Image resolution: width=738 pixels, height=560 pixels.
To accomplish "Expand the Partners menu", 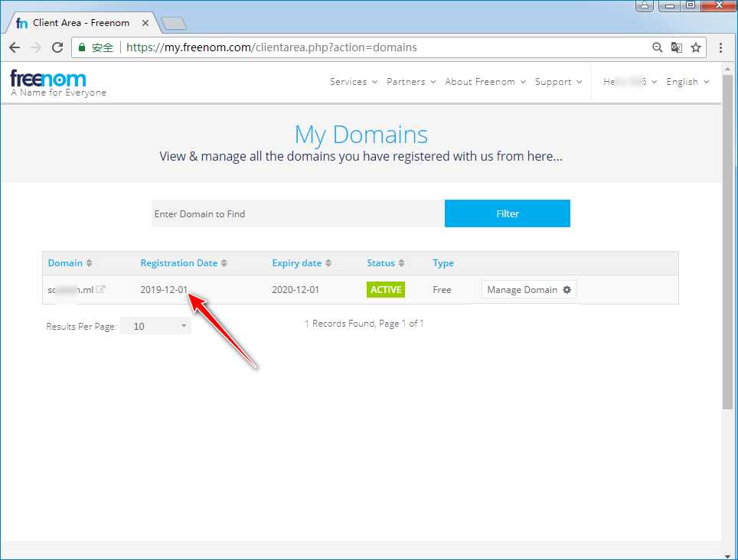I will point(411,82).
